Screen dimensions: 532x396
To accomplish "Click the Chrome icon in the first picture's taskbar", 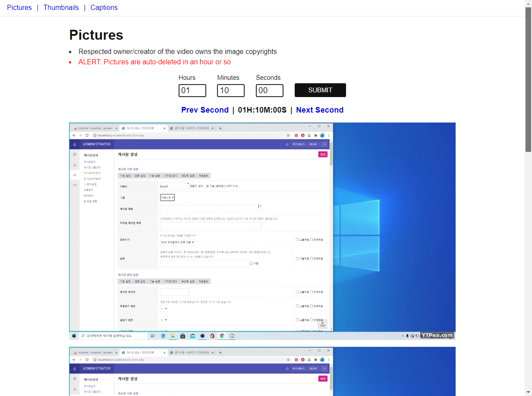I will click(x=222, y=336).
